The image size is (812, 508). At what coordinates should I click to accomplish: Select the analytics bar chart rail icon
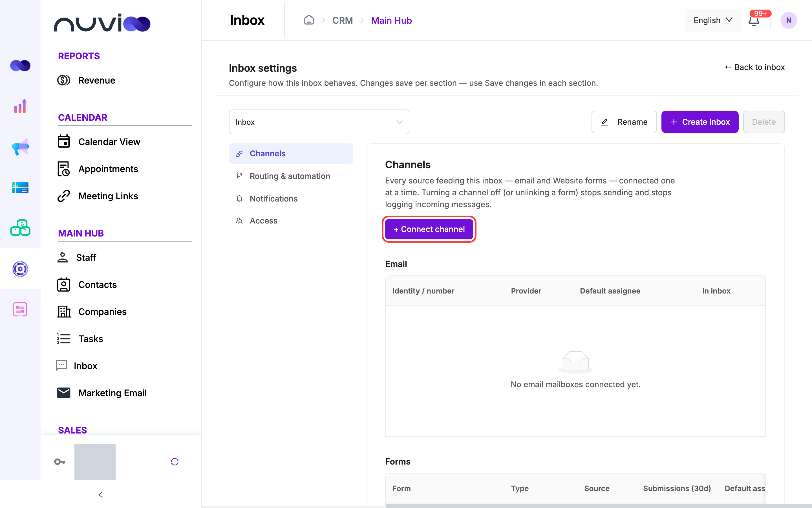click(20, 106)
